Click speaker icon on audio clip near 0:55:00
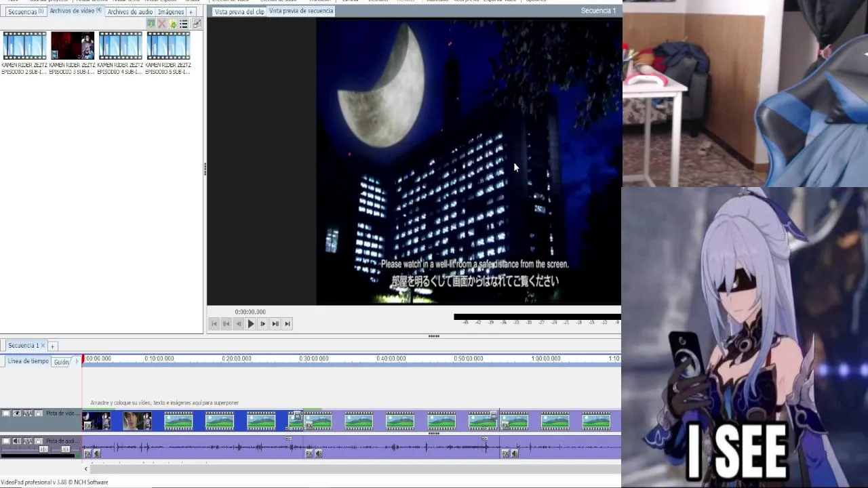 click(x=515, y=453)
